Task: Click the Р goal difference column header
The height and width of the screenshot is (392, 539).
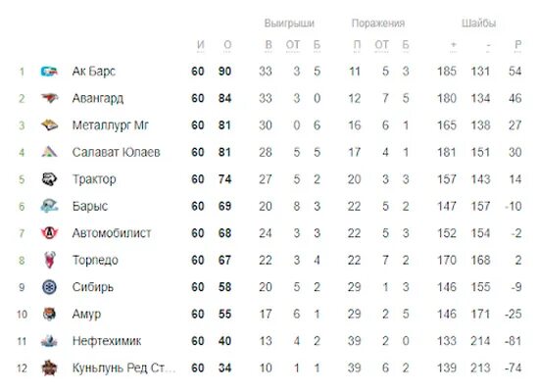Action: coord(518,45)
